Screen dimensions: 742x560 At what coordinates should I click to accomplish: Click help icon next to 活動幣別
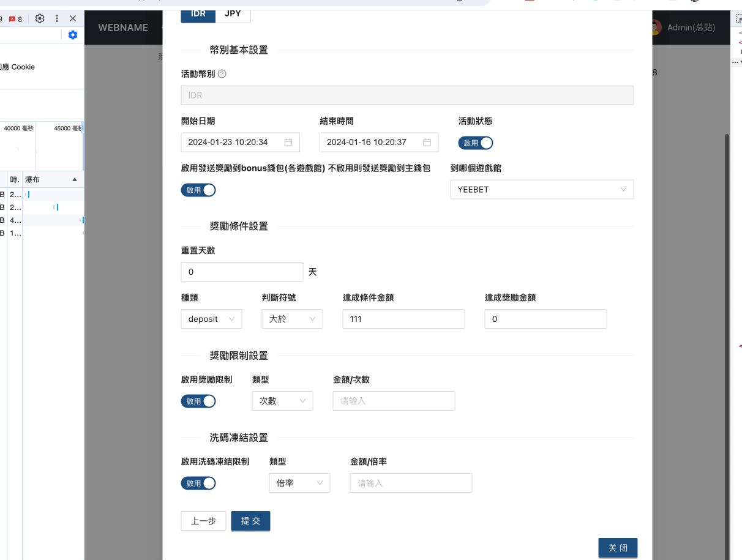[222, 74]
